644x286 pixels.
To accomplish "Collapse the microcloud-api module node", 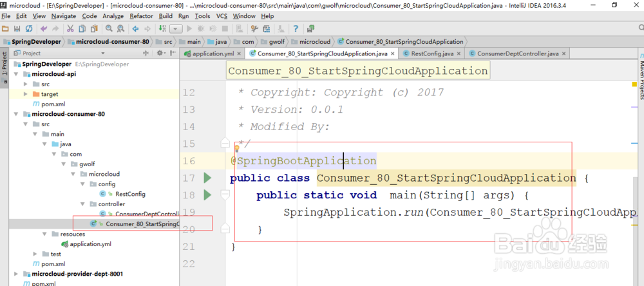I will 16,74.
